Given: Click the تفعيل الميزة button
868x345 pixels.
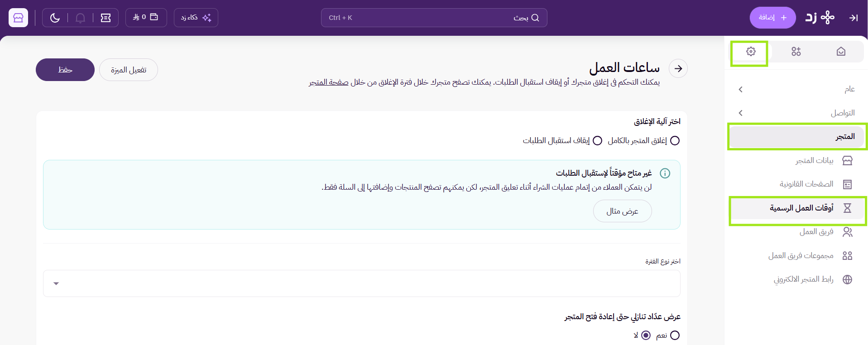Looking at the screenshot, I should click(129, 70).
